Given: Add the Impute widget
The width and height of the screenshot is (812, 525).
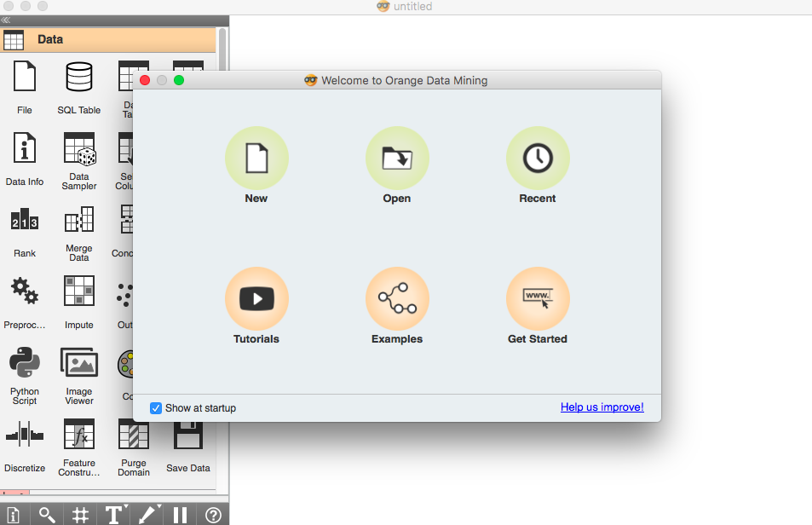Looking at the screenshot, I should click(78, 303).
